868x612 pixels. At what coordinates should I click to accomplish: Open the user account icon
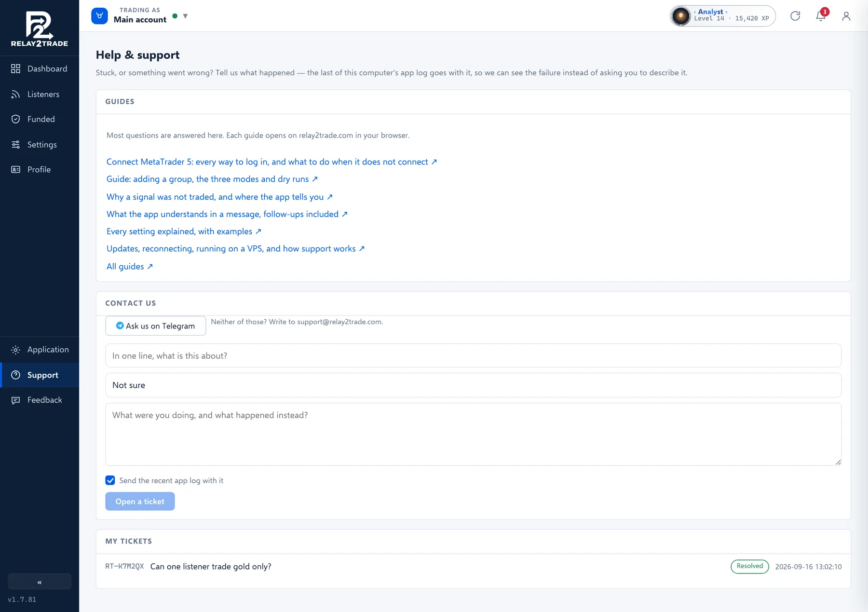click(x=846, y=16)
